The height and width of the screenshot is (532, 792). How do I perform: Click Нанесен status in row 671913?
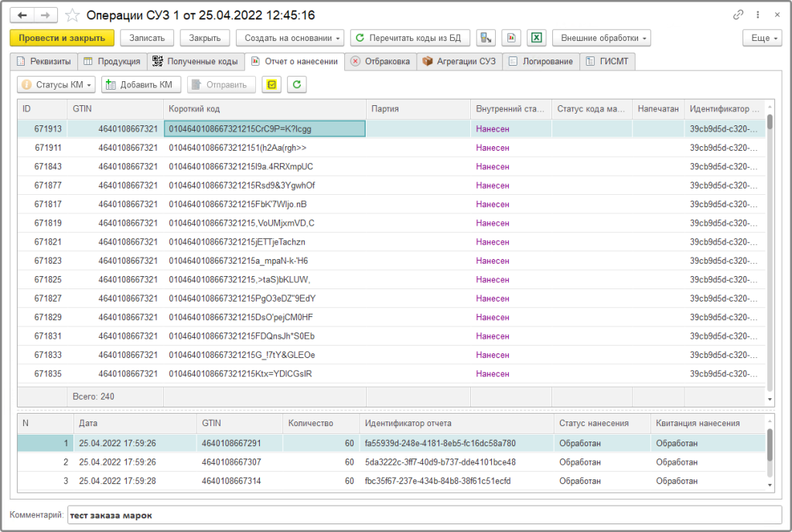click(x=493, y=129)
